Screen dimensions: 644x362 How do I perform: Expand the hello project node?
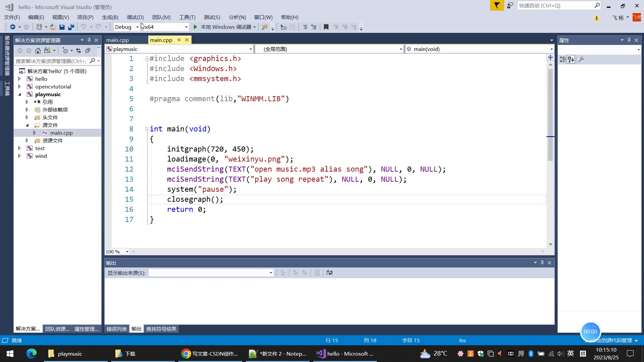click(19, 79)
